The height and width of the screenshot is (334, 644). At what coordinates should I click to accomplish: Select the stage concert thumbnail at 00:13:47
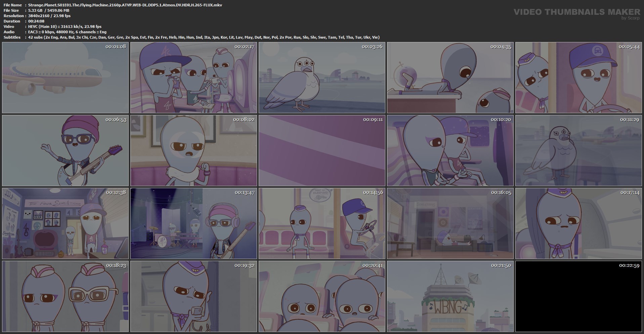point(194,223)
